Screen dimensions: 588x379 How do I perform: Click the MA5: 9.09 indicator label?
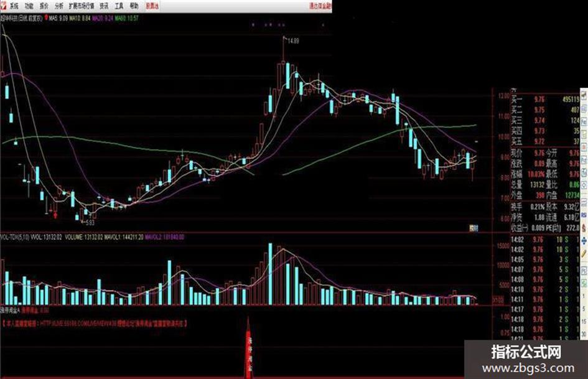(59, 17)
